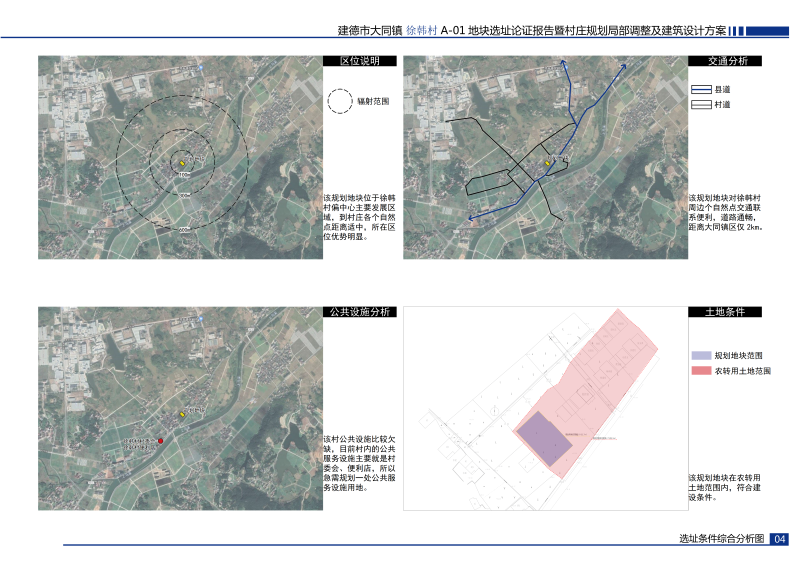Click the 村道 road legend symbol
The height and width of the screenshot is (566, 800).
701,104
